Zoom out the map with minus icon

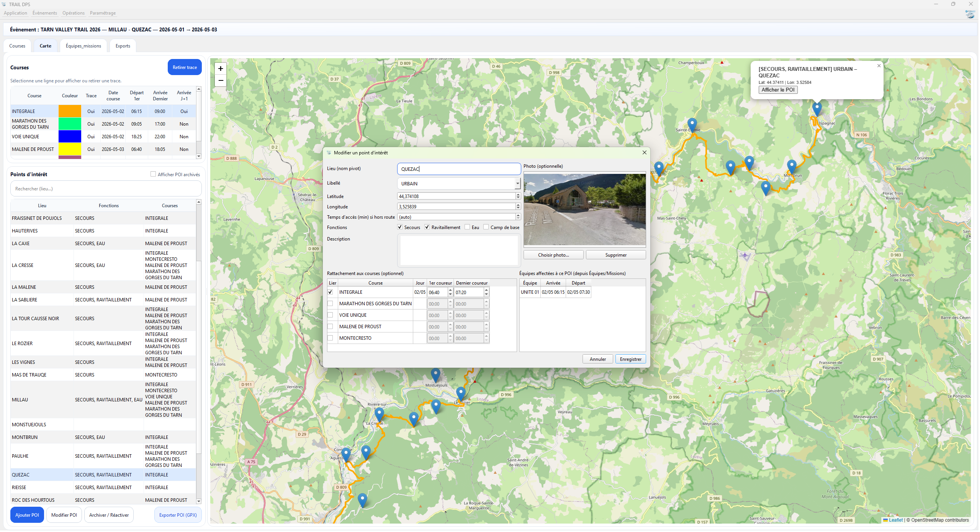click(221, 80)
